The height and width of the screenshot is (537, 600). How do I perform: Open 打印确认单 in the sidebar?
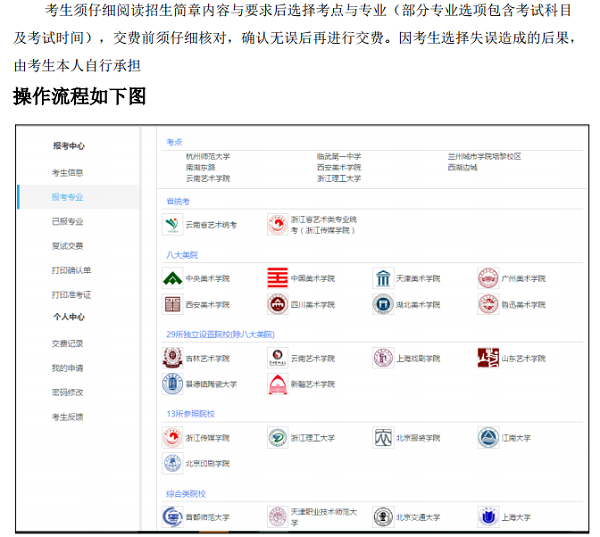pyautogui.click(x=71, y=270)
